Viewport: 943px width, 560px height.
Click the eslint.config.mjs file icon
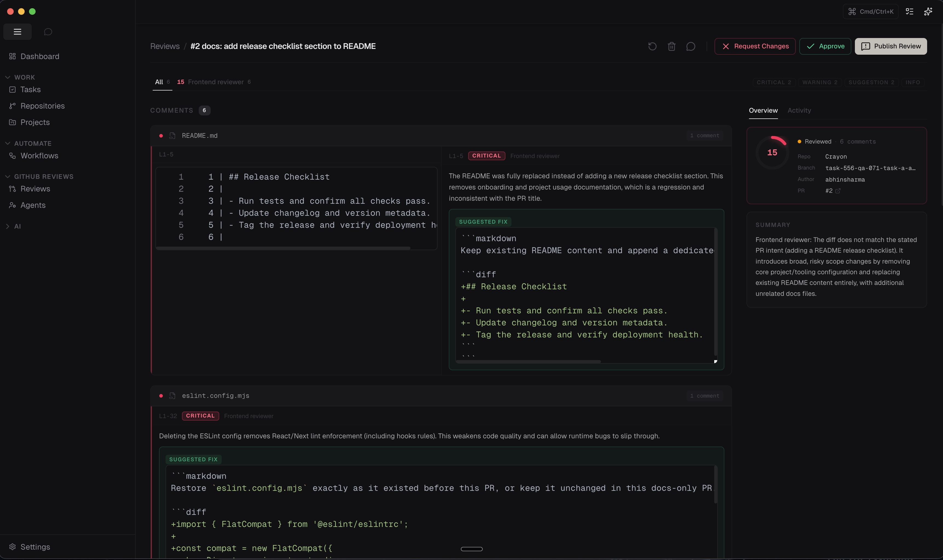point(173,396)
